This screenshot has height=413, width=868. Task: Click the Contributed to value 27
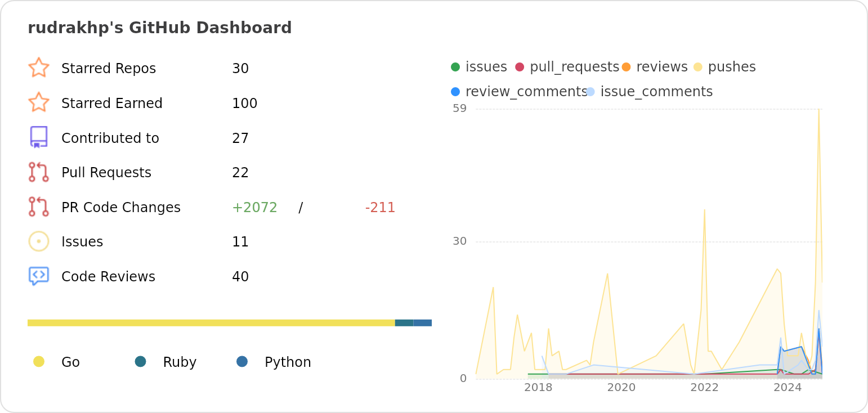(240, 138)
